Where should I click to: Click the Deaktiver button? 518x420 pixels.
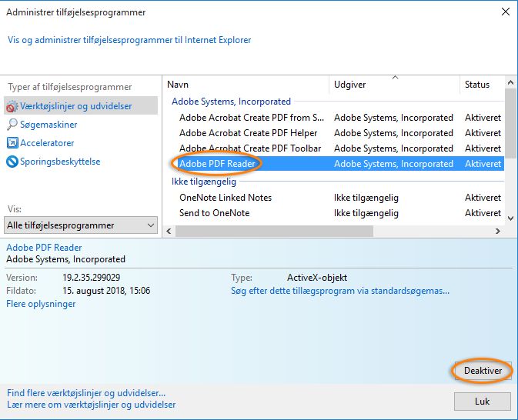[x=483, y=371]
